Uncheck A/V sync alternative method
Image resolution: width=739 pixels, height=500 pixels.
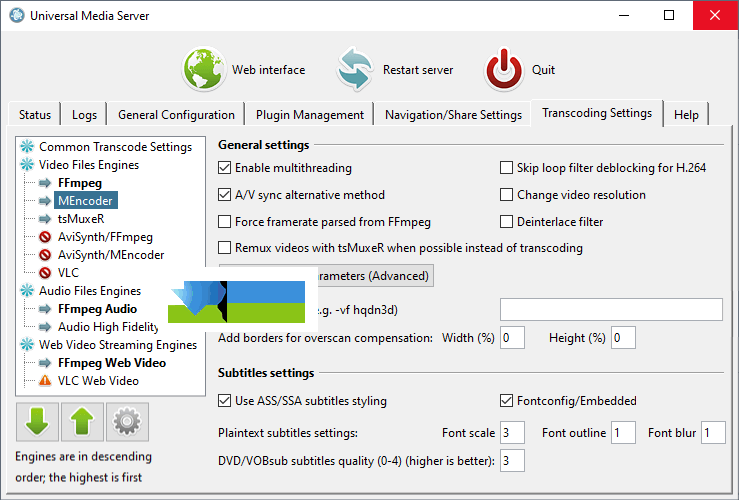[x=224, y=195]
